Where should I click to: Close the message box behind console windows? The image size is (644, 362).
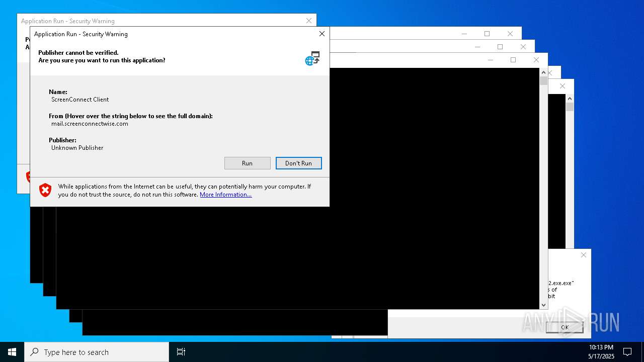[x=584, y=255]
